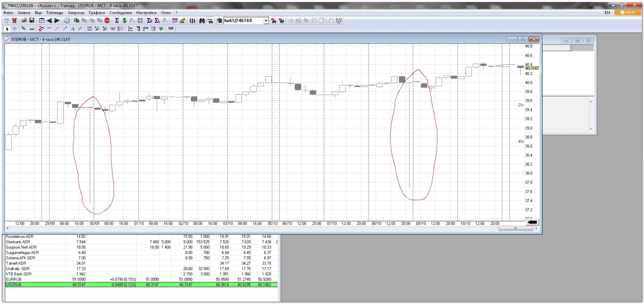Click the SYMB symbol icon

click(171, 28)
